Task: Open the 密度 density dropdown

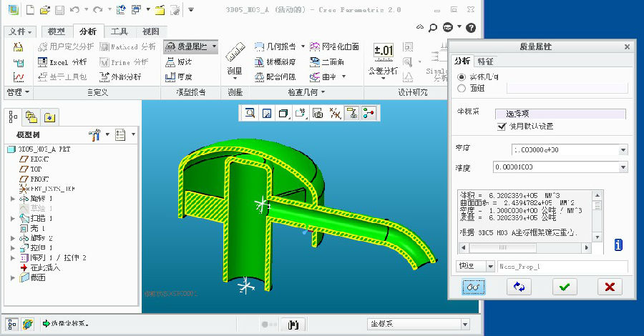Action: coord(623,150)
